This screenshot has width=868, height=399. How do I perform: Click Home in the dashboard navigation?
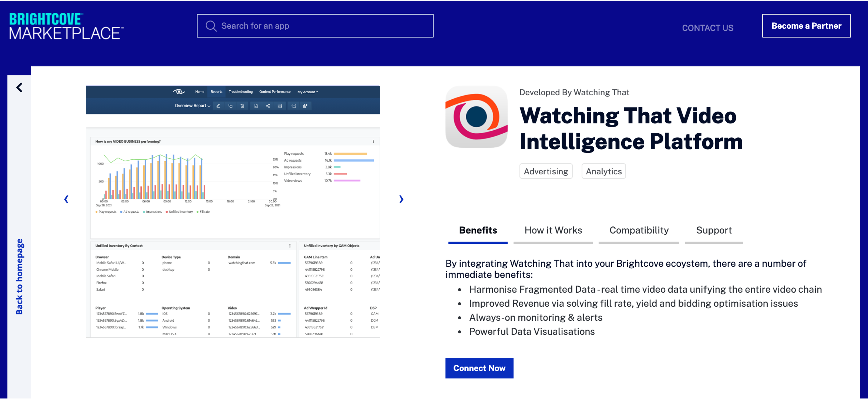199,91
